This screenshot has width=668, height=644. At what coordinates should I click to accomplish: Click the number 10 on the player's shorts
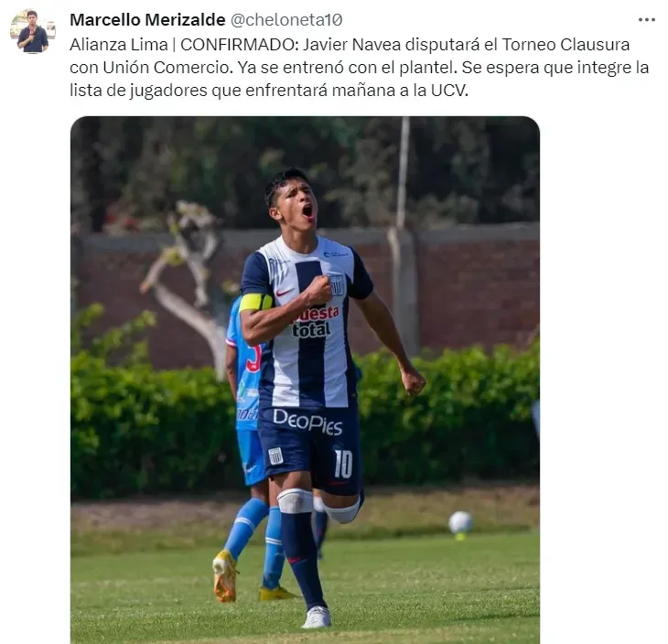point(343,465)
